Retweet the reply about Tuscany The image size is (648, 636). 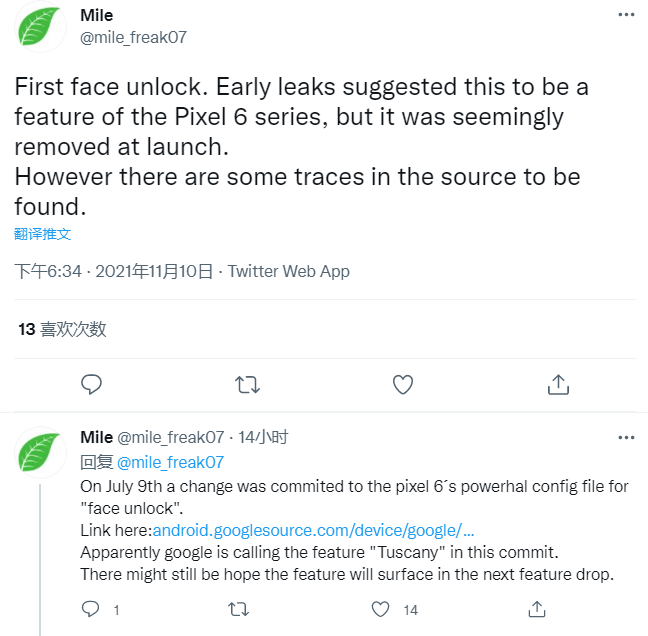240,609
